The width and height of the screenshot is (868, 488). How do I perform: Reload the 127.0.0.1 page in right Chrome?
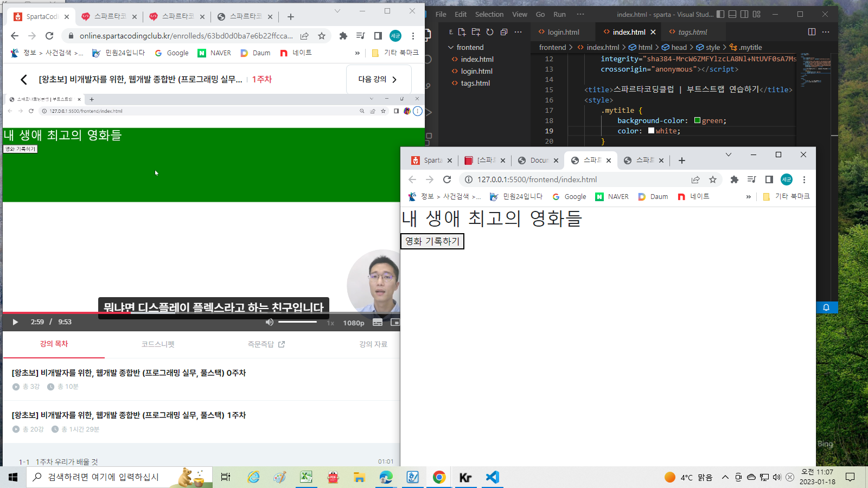[x=447, y=179]
